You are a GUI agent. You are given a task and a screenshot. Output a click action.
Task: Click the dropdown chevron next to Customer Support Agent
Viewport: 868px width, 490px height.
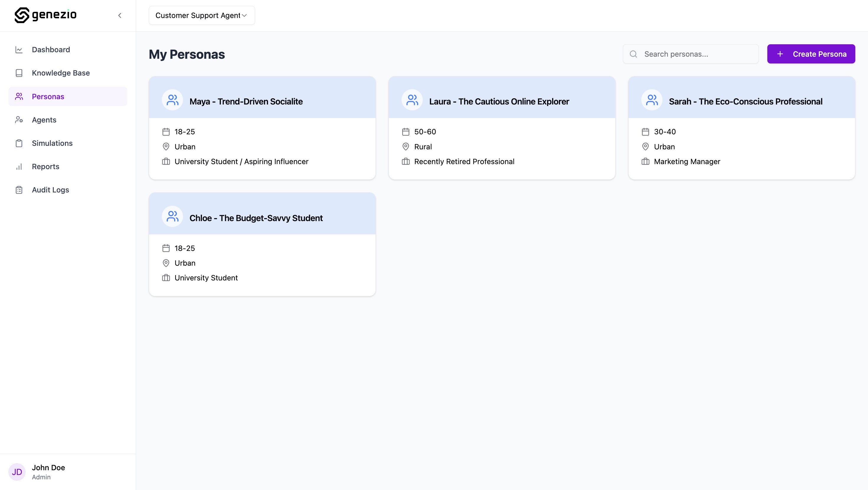coord(245,15)
